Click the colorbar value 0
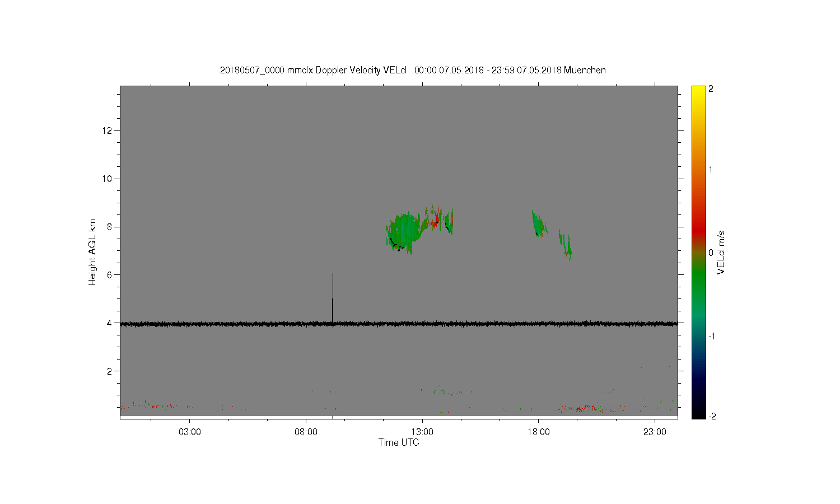840x504 pixels. coord(711,253)
